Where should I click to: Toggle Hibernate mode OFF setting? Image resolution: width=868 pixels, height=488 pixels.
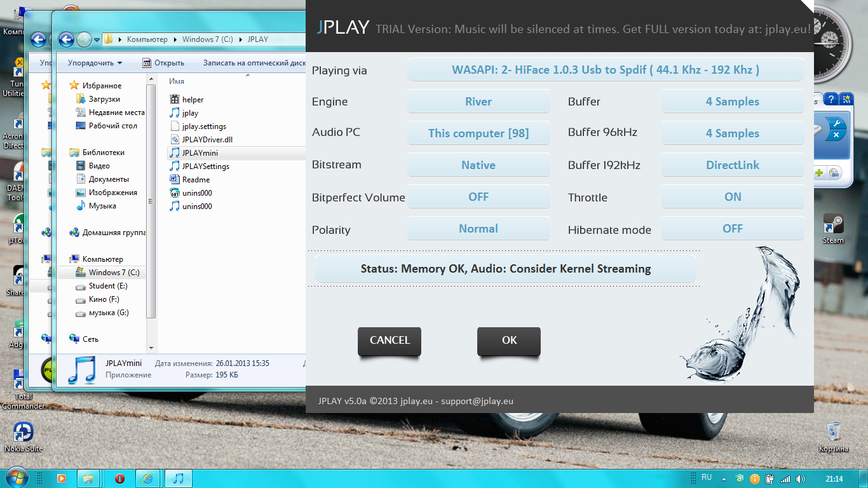[x=733, y=229]
